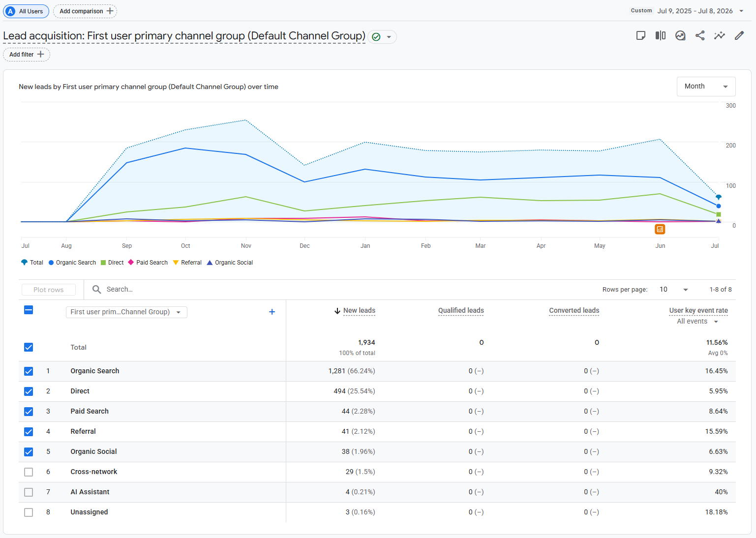Viewport: 756px width, 538px height.
Task: Click the Organic Social row label
Action: click(x=93, y=451)
